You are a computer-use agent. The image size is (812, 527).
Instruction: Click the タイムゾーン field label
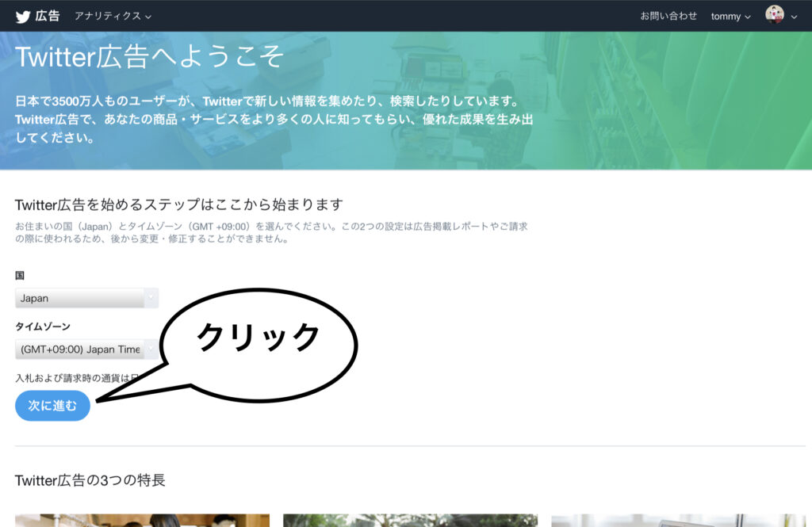43,327
